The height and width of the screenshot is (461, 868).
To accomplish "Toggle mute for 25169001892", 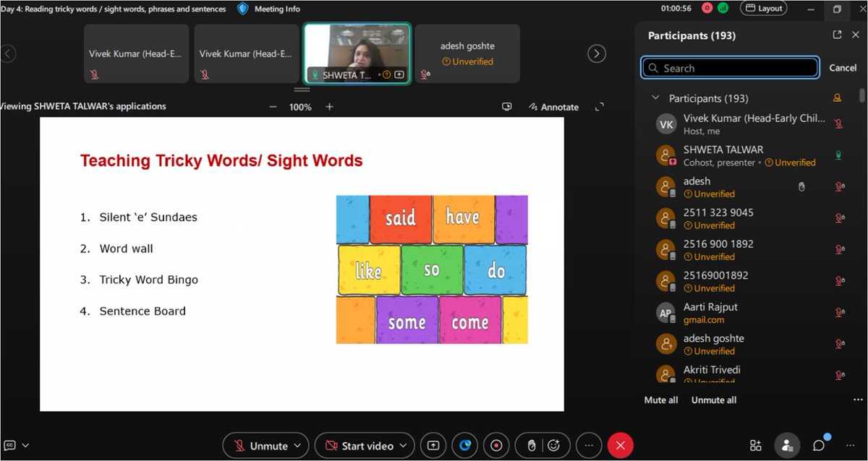I will pyautogui.click(x=840, y=281).
